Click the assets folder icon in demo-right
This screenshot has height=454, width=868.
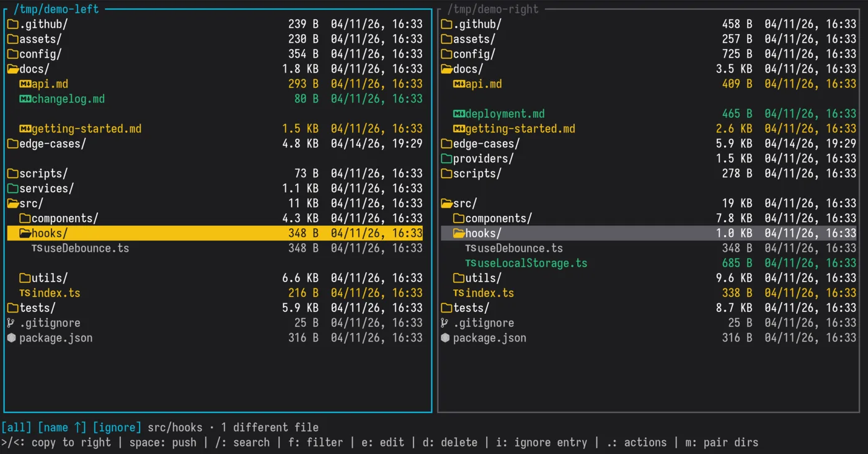point(446,39)
